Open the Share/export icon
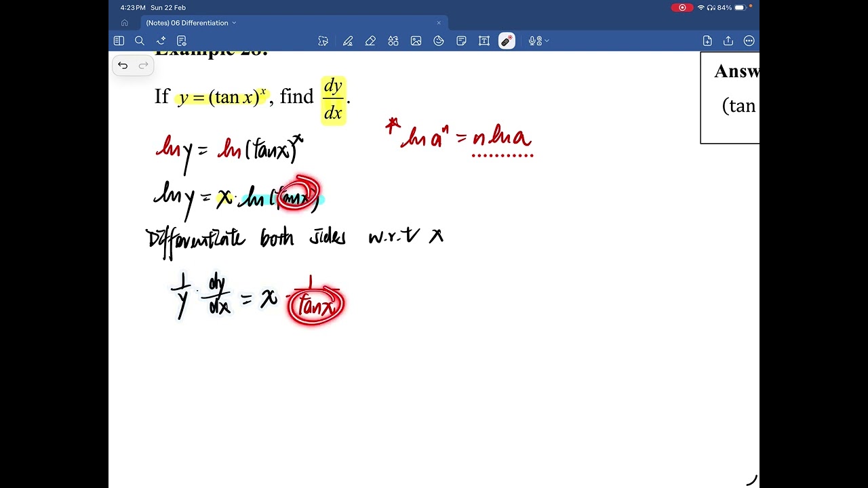This screenshot has height=488, width=868. [728, 41]
